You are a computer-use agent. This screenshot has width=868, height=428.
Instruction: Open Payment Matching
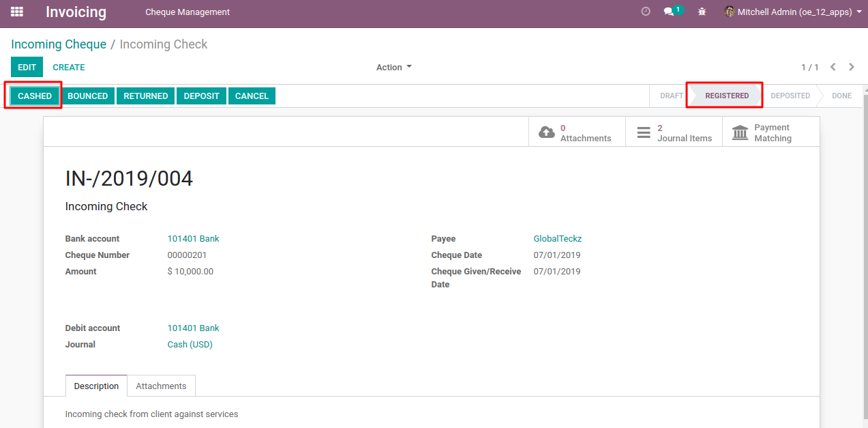click(x=770, y=132)
